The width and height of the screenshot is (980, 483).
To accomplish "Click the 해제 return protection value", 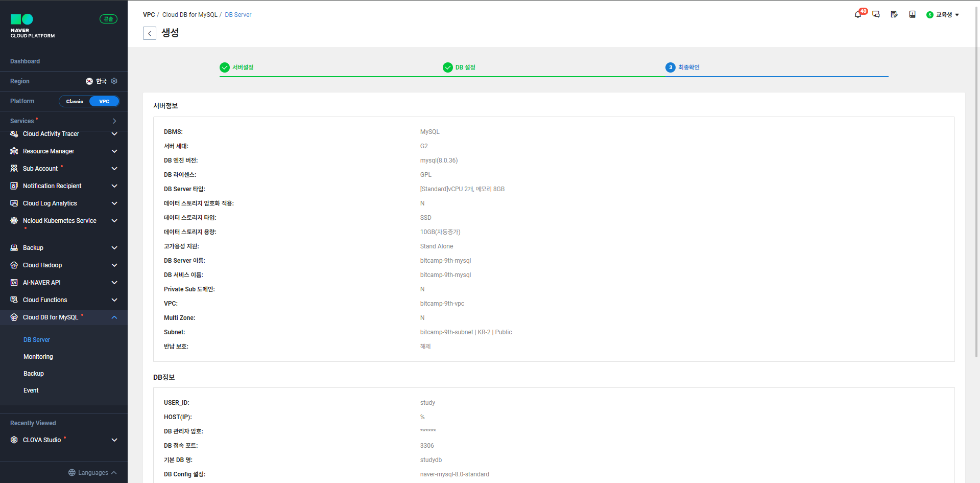I will point(425,347).
